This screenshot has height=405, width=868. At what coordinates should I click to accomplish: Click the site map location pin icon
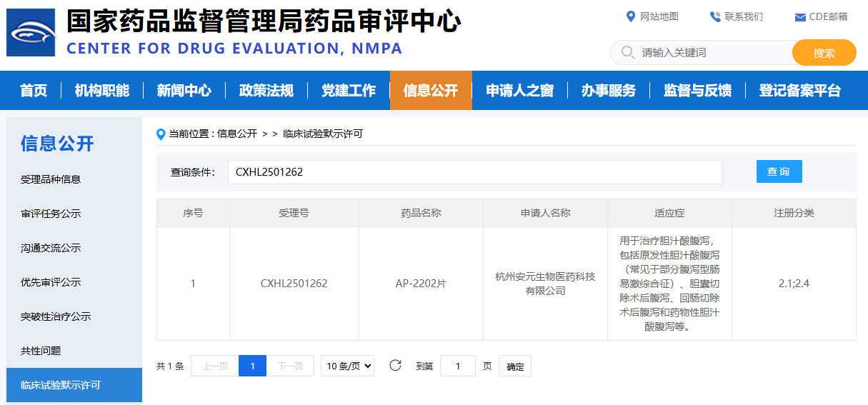click(630, 16)
